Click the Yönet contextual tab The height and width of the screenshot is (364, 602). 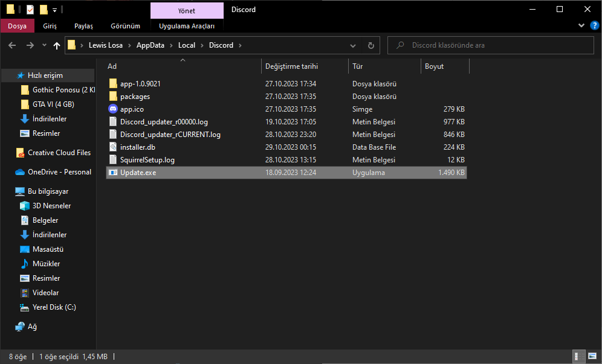coord(187,11)
